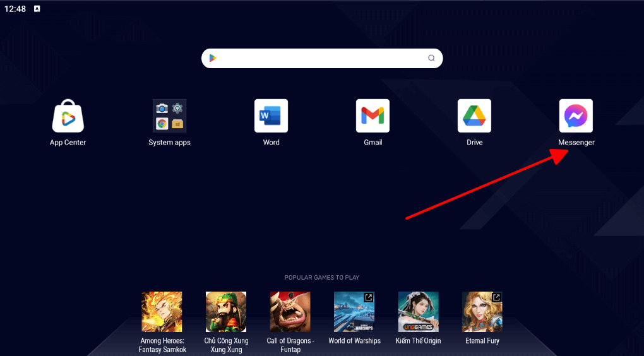Click the "App Center" label
This screenshot has height=356, width=644.
tap(68, 143)
